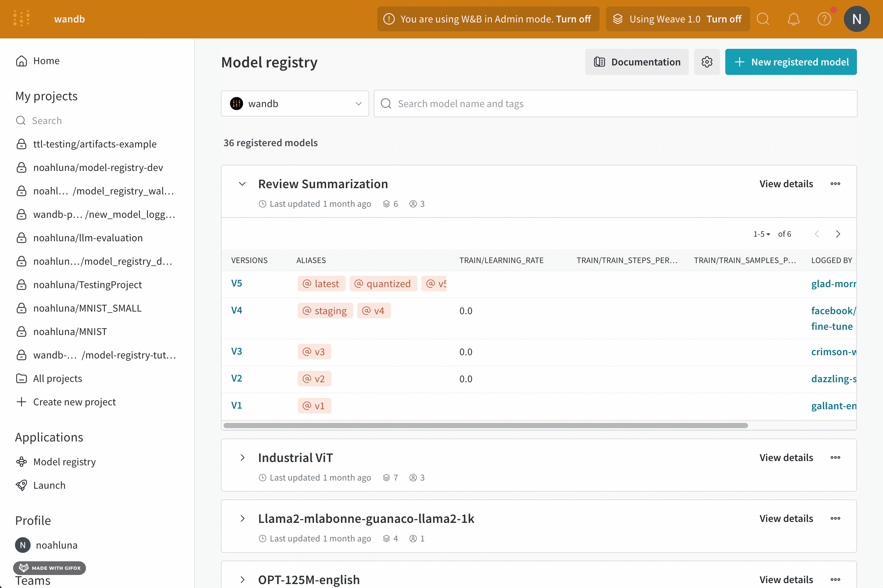
Task: Turn off Weave 1.0
Action: (x=724, y=19)
